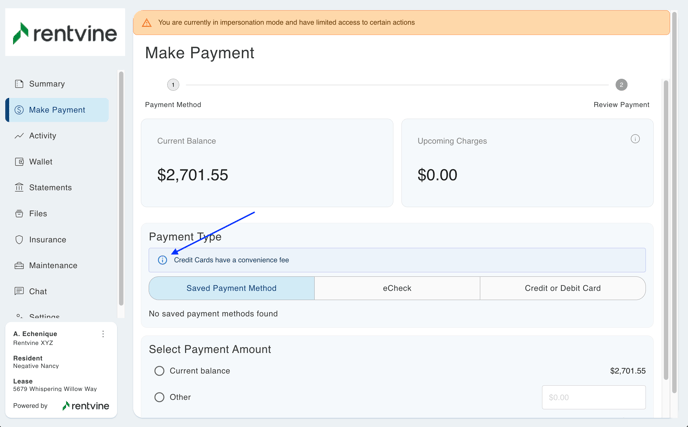Click the Activity chart icon

pyautogui.click(x=19, y=136)
